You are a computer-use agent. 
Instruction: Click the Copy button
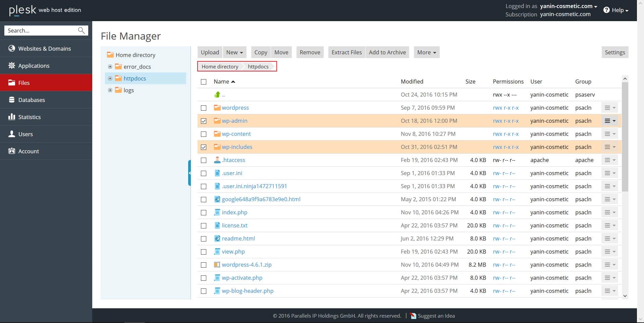coord(261,52)
